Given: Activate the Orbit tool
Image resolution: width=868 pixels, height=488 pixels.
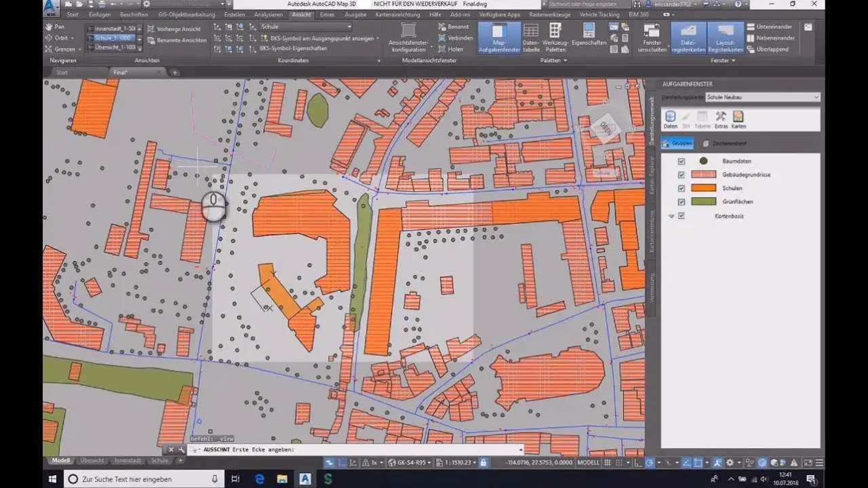Looking at the screenshot, I should (57, 38).
